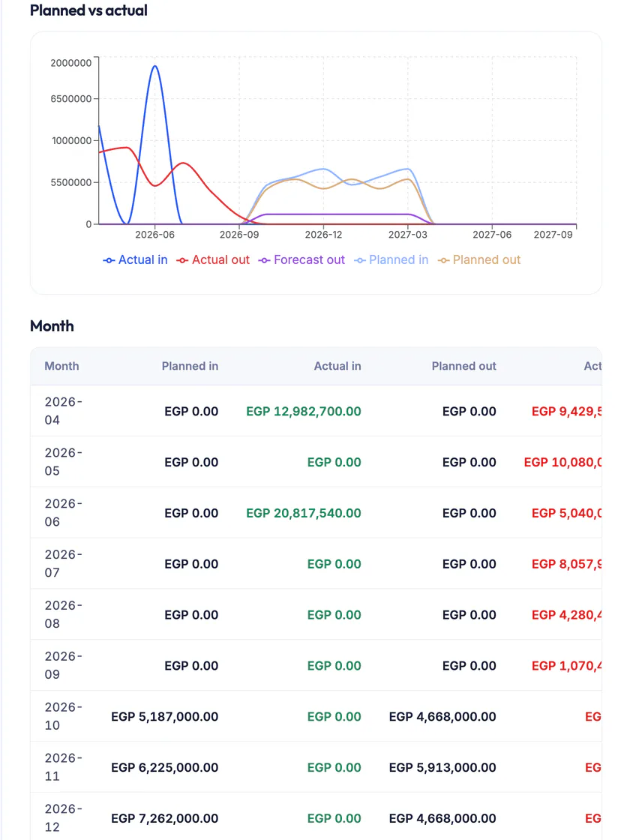Select the 2026-10 month row label
The height and width of the screenshot is (840, 630).
63,716
